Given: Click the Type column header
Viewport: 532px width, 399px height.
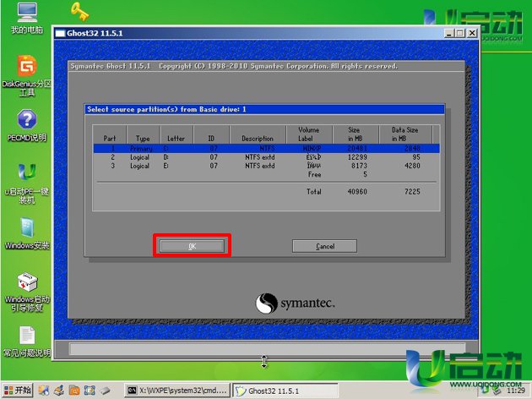Looking at the screenshot, I should (143, 134).
